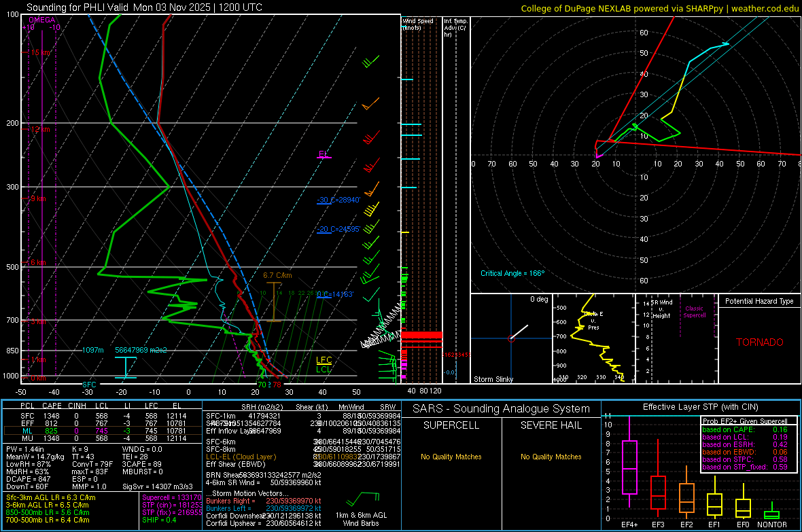The height and width of the screenshot is (532, 802).
Task: Click the 'DCAPE = 847' value
Action: click(x=28, y=479)
